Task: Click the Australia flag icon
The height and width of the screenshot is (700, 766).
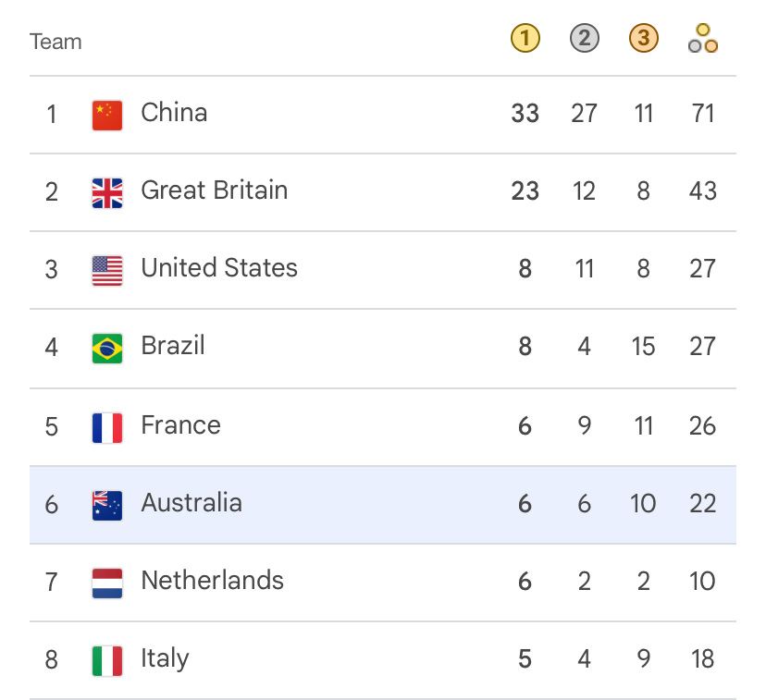Action: pos(107,506)
